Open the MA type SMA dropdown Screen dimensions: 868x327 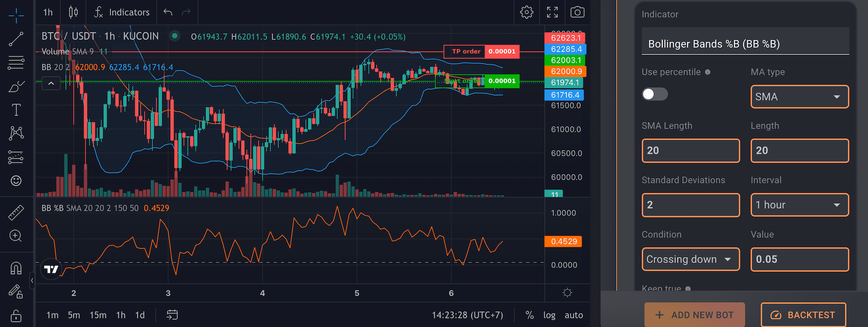tap(799, 97)
